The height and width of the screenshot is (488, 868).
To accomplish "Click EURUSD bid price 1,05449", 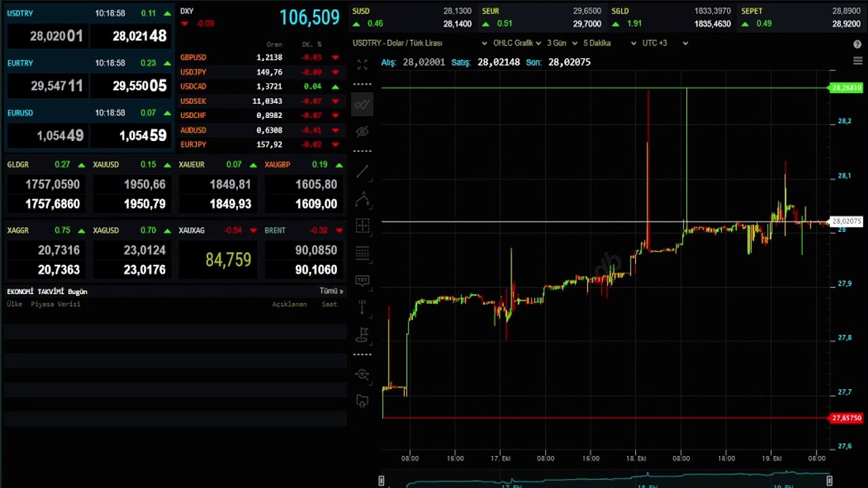I will 47,136.
